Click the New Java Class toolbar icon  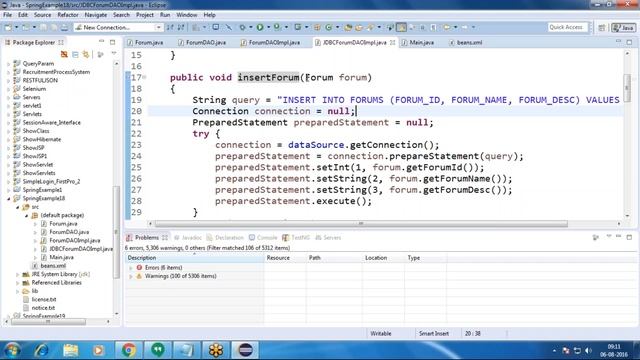[329, 27]
